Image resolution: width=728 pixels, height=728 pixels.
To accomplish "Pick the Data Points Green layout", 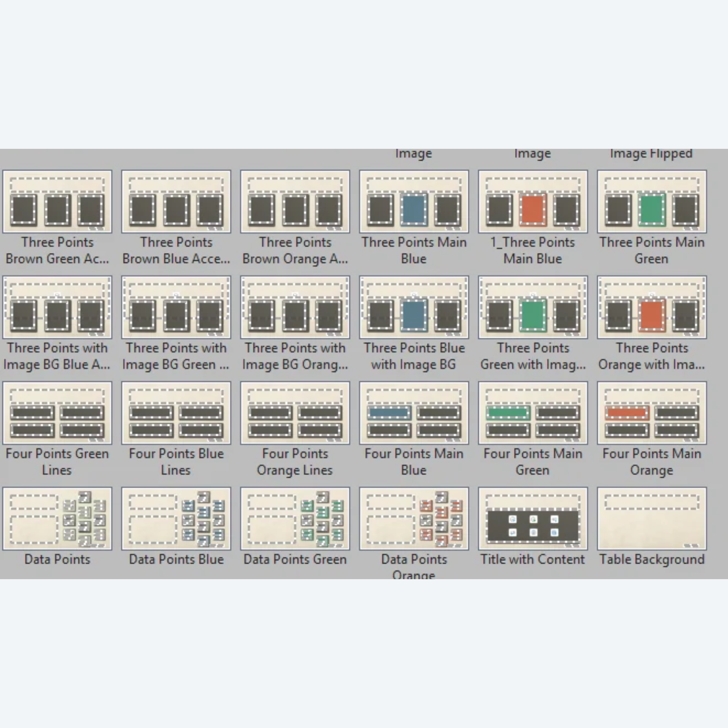I will [x=295, y=518].
